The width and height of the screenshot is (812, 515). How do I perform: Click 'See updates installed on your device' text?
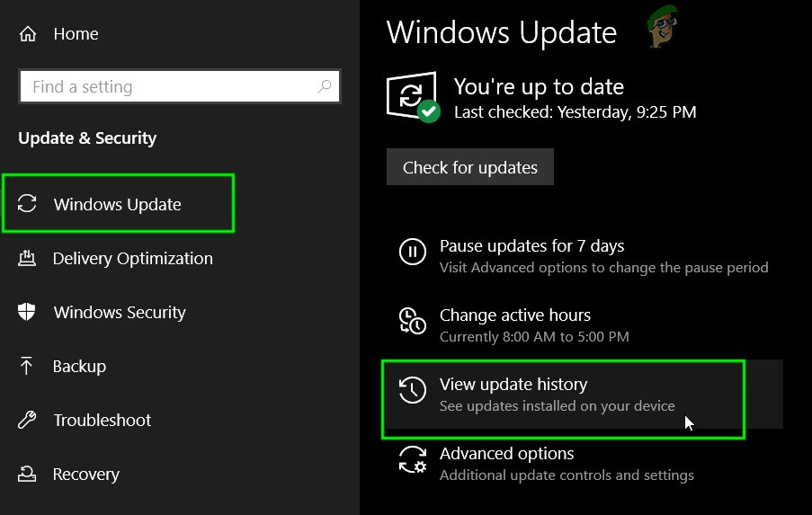558,406
